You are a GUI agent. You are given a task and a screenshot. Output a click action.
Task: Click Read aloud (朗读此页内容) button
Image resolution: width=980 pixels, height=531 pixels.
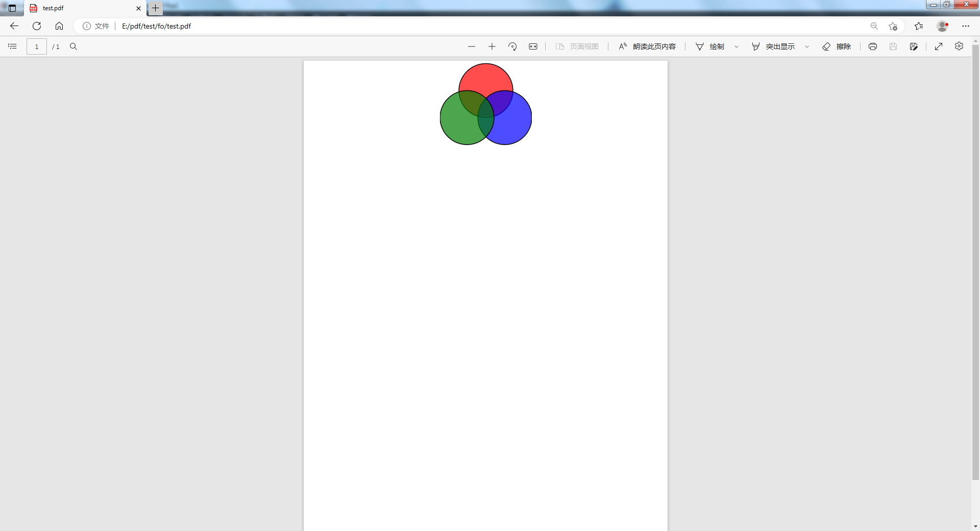(647, 46)
